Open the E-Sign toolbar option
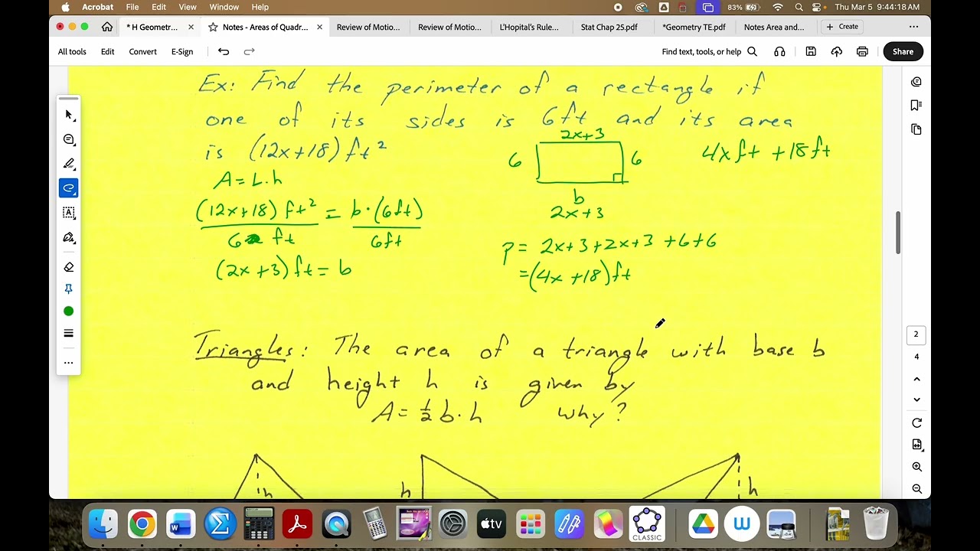 click(x=182, y=51)
